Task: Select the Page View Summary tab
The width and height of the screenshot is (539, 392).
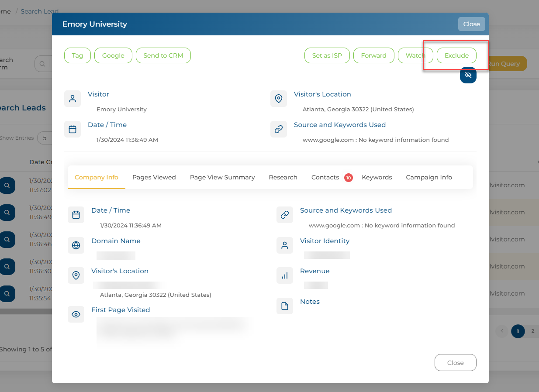Action: click(x=222, y=177)
